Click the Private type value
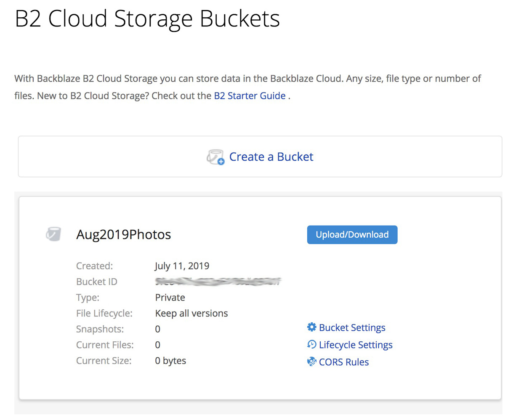 click(170, 298)
